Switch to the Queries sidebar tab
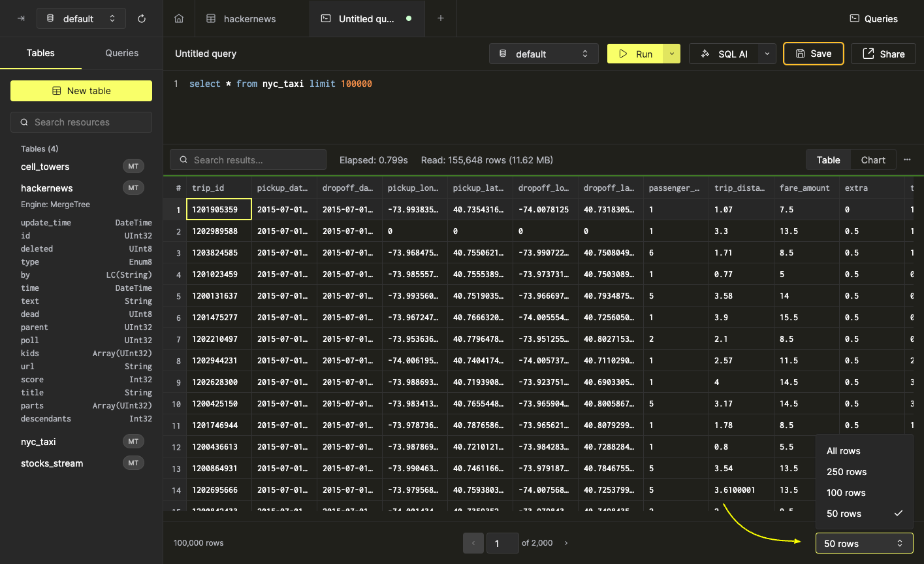This screenshot has height=564, width=924. (x=121, y=53)
